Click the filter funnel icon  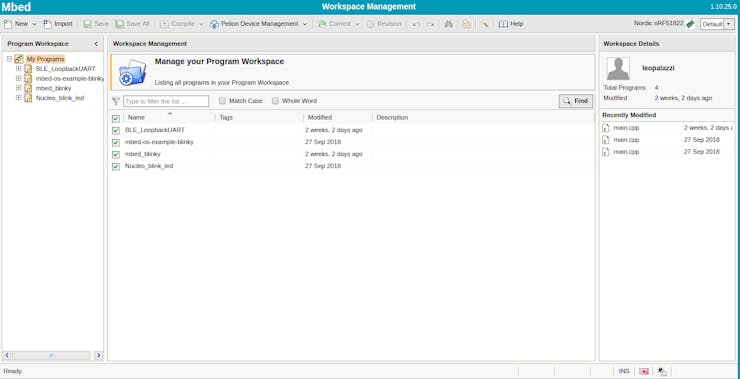pyautogui.click(x=116, y=101)
